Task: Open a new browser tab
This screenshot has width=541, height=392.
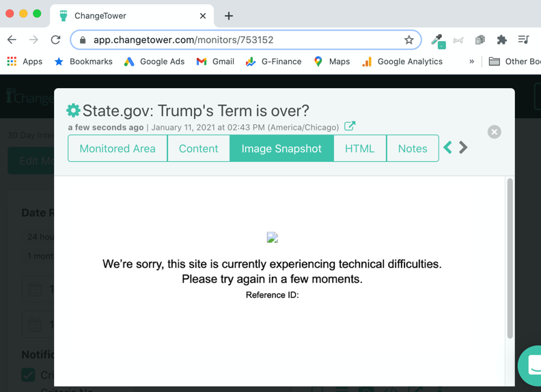Action: (229, 16)
